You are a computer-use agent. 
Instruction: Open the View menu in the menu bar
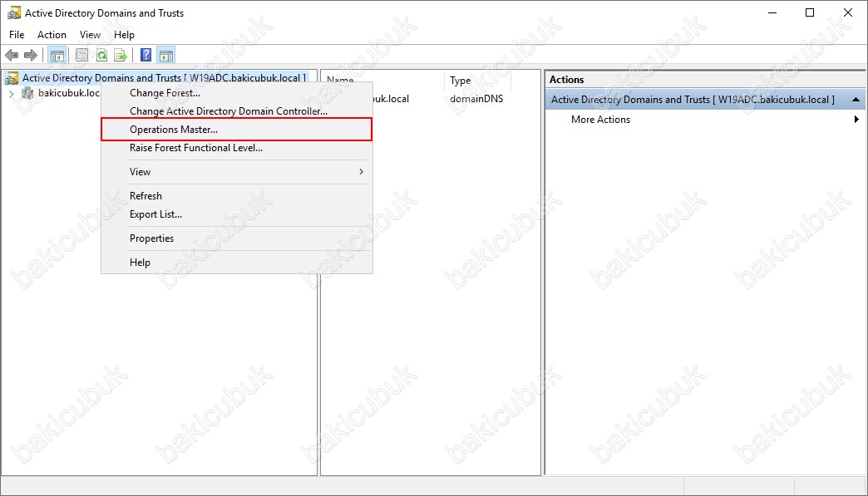click(91, 35)
